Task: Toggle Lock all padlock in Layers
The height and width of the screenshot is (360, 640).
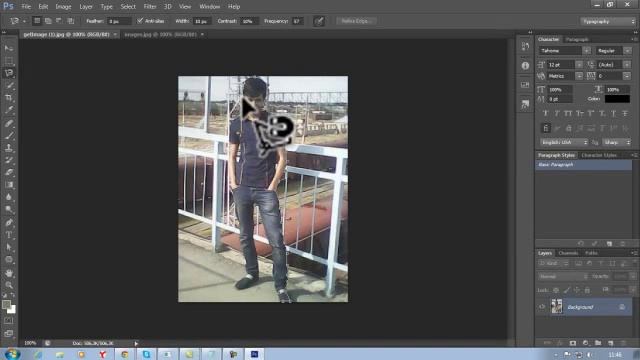Action: click(587, 290)
